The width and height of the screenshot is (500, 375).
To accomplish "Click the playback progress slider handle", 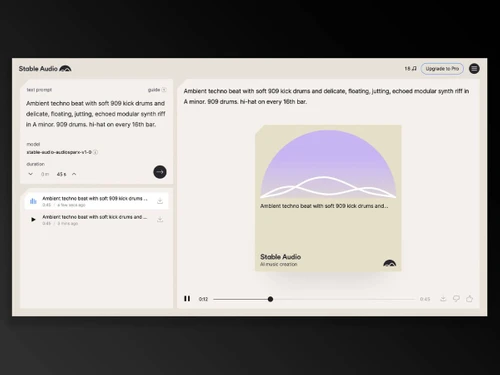I will tap(270, 299).
